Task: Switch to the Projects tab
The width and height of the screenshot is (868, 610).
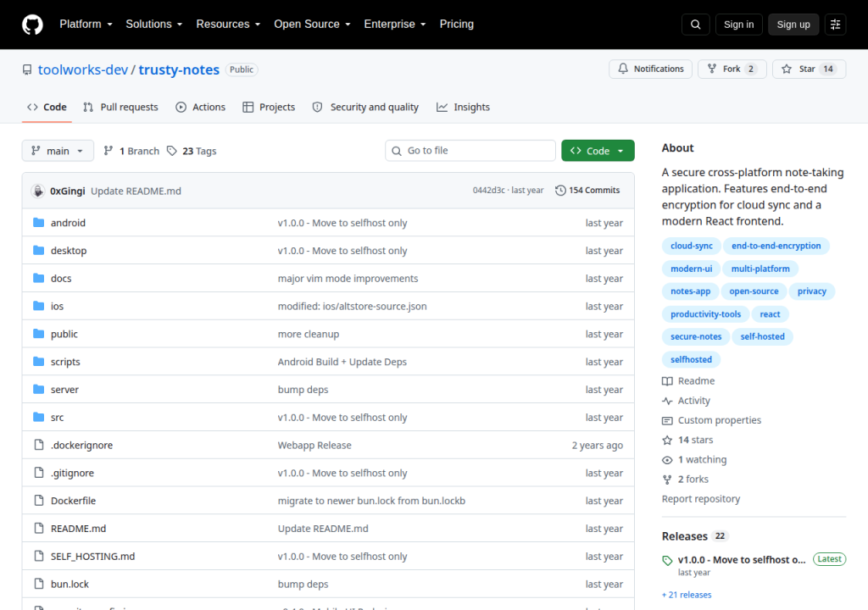Action: tap(269, 108)
